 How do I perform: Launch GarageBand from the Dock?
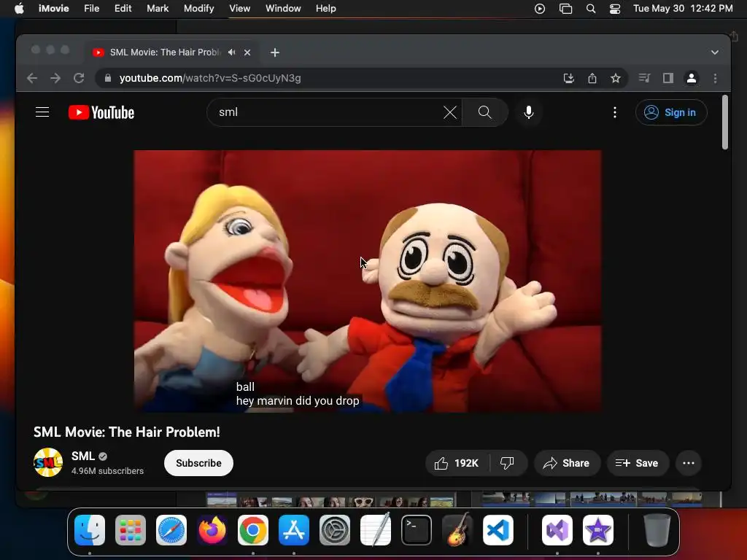(457, 529)
